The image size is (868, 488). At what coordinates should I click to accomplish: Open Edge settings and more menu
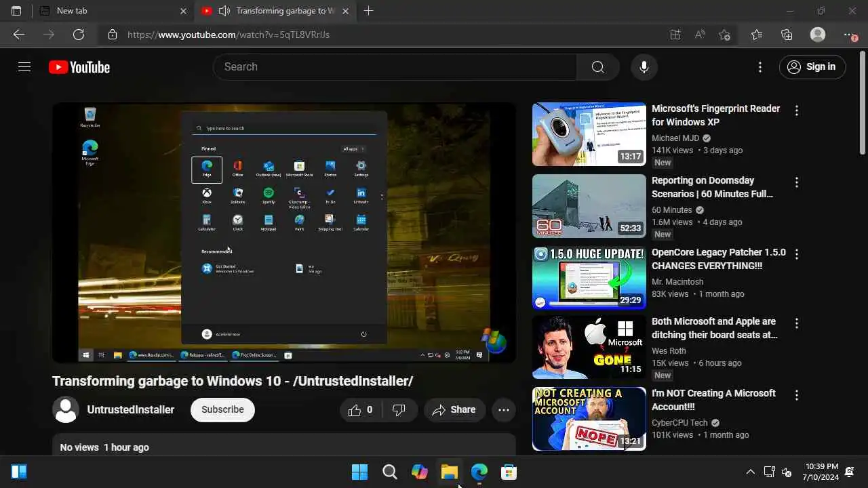[x=850, y=35]
